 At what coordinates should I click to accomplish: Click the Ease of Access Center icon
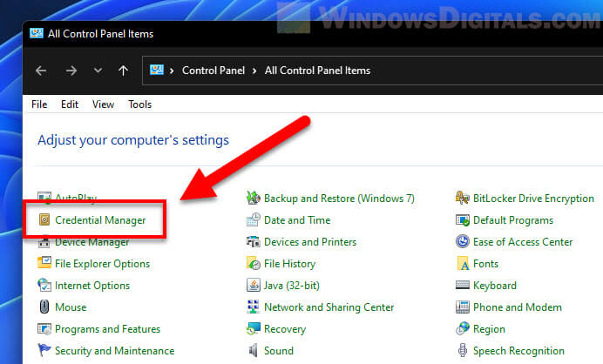(462, 242)
